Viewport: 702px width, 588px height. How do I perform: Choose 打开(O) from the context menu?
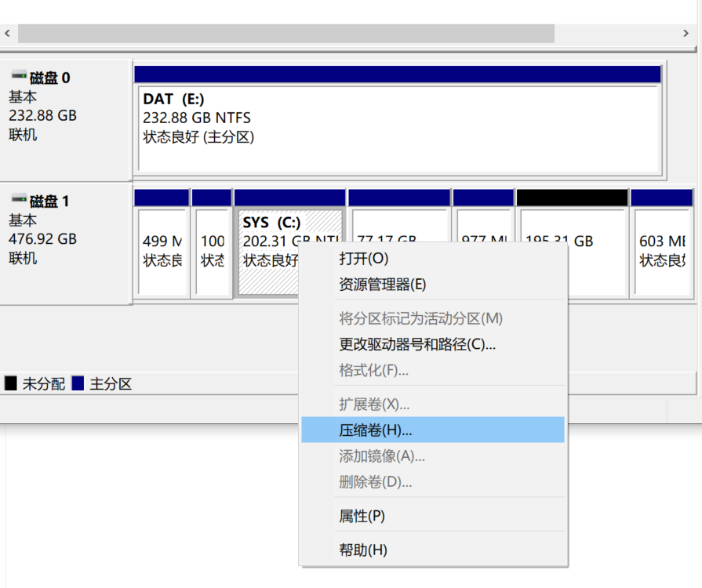tap(433, 258)
